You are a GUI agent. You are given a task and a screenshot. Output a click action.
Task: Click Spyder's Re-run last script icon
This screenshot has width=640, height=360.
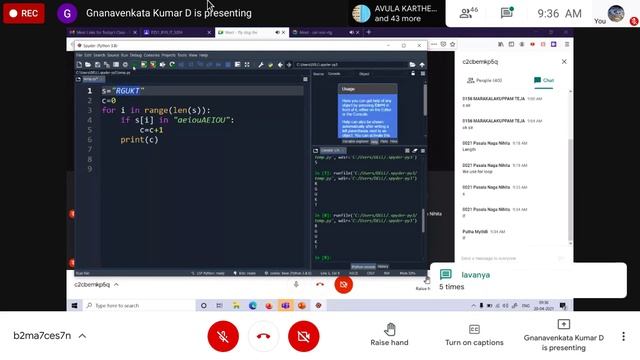(x=172, y=64)
